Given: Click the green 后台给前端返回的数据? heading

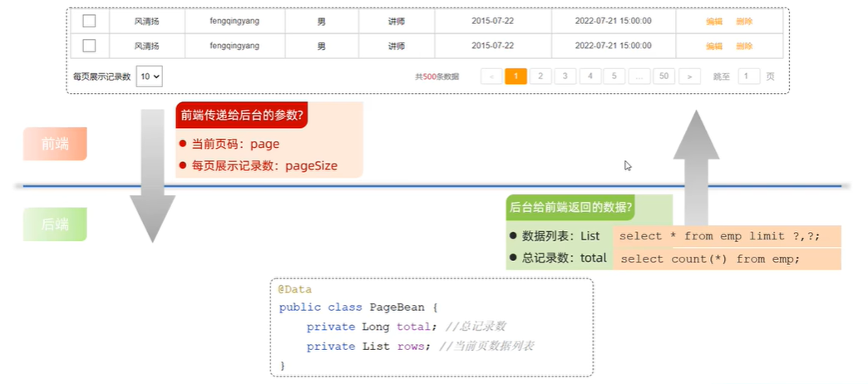Looking at the screenshot, I should point(572,208).
